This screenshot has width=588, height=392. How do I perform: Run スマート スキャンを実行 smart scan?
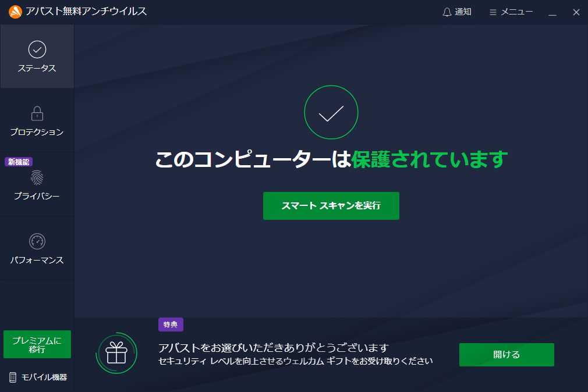click(331, 206)
